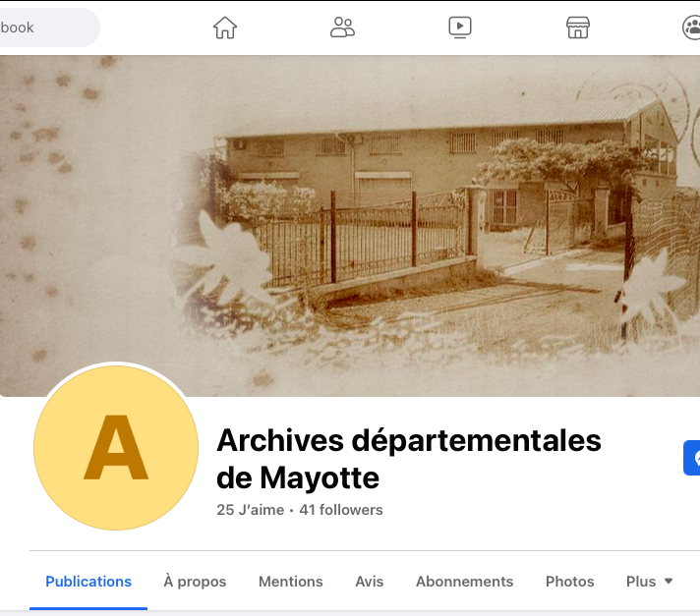Open the cover photo of the archive building

pyautogui.click(x=350, y=226)
